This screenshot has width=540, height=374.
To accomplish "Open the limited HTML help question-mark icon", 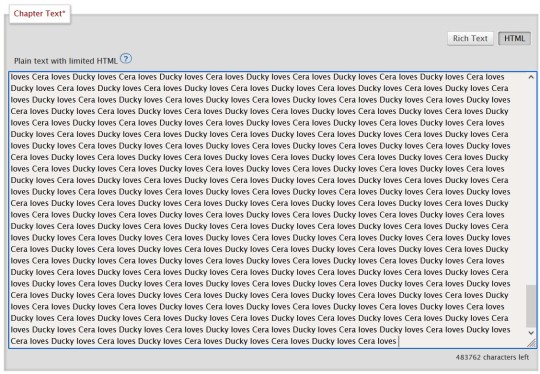I will point(126,59).
